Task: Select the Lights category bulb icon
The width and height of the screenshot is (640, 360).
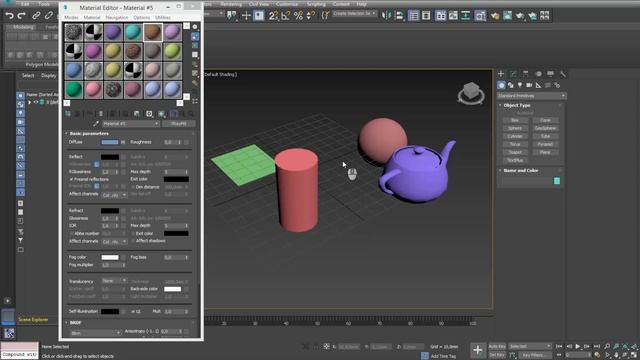Action: 520,85
